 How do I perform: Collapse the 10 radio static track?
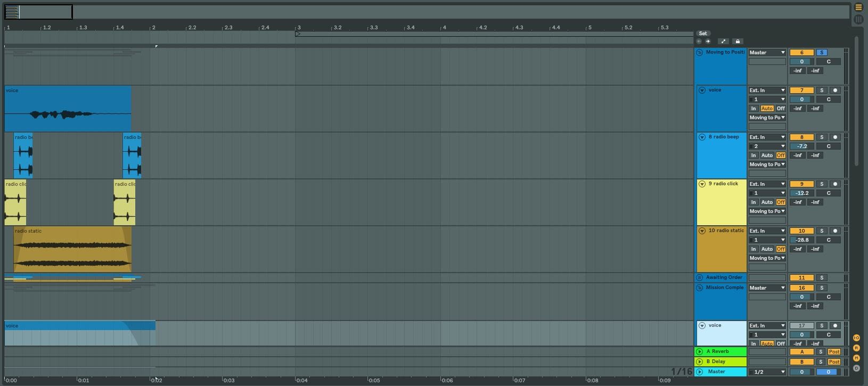[x=702, y=231]
